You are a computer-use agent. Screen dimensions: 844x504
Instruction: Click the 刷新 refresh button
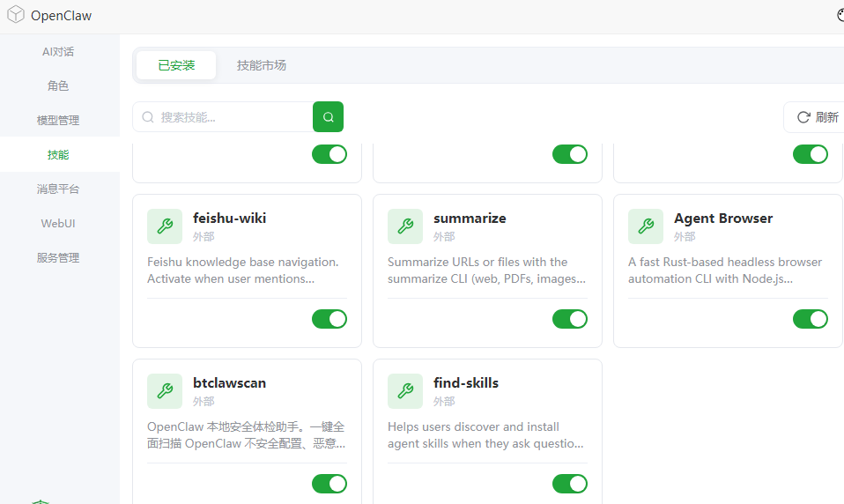[x=816, y=117]
